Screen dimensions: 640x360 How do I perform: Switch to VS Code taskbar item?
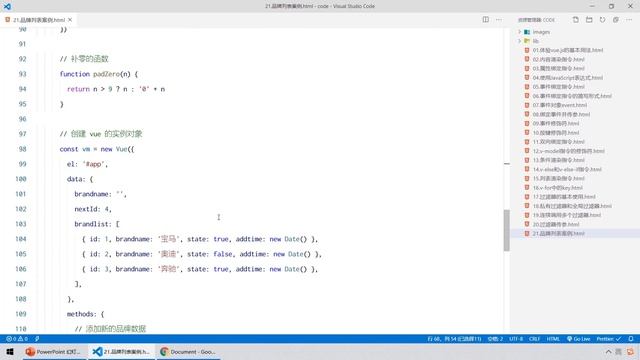[121, 351]
